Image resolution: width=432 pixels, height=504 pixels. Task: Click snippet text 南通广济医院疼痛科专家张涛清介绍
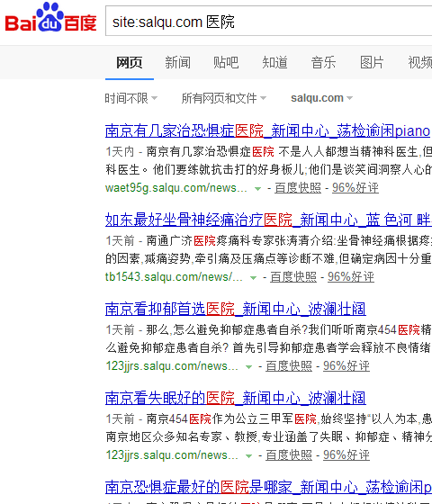pos(240,241)
